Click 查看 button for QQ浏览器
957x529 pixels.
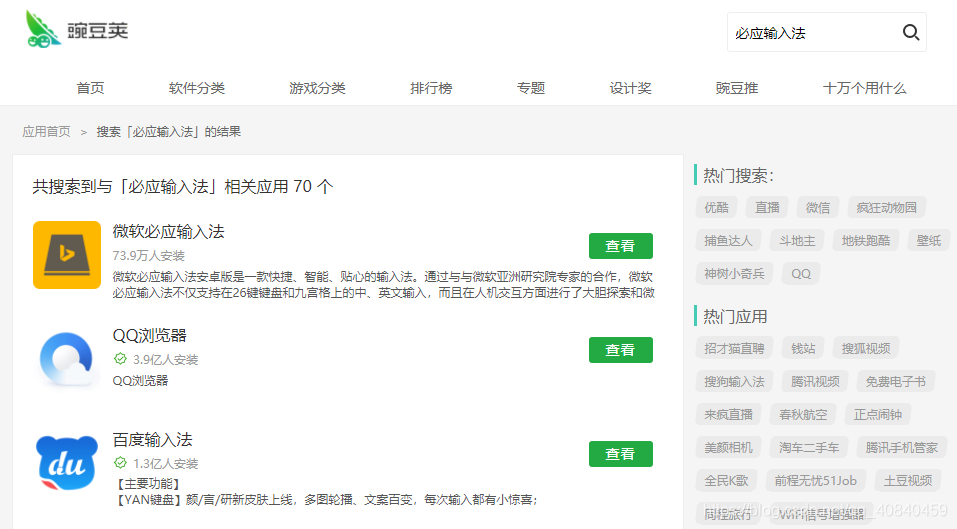(x=621, y=350)
